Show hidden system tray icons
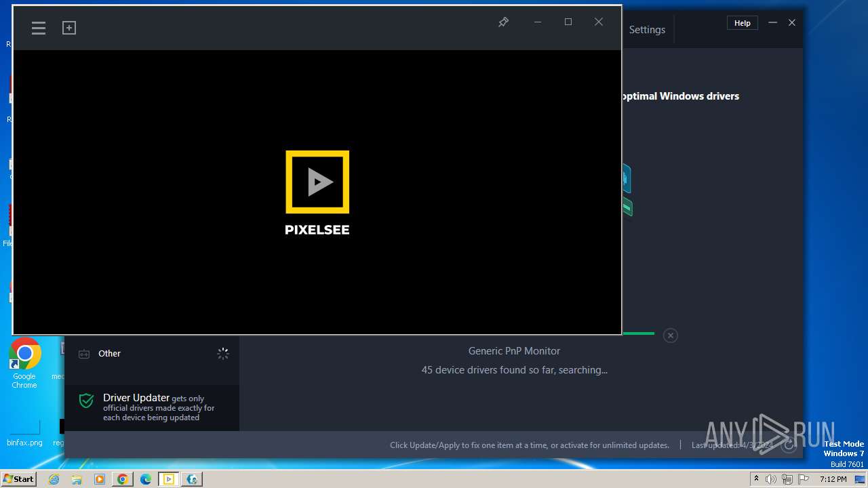This screenshot has width=868, height=488. [756, 479]
